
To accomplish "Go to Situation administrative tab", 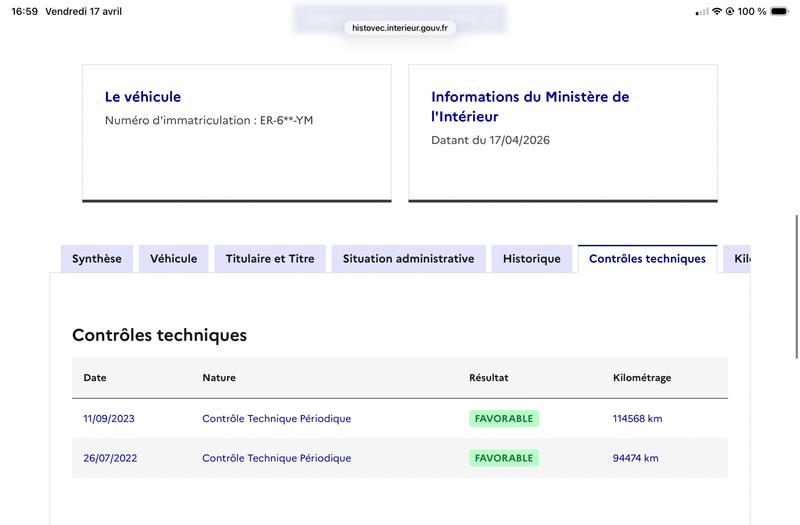I will coord(408,259).
